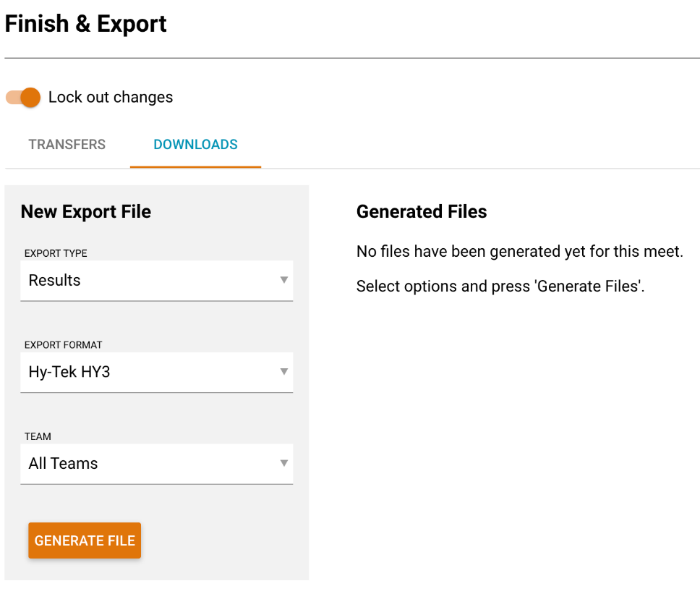The width and height of the screenshot is (700, 594).
Task: Click the New Export File panel heading
Action: tap(86, 212)
